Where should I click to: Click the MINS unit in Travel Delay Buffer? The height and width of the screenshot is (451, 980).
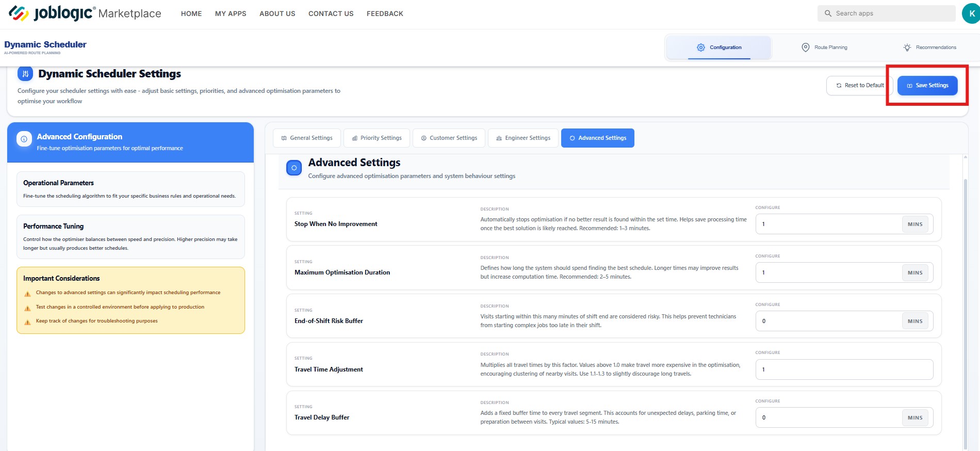(x=915, y=418)
